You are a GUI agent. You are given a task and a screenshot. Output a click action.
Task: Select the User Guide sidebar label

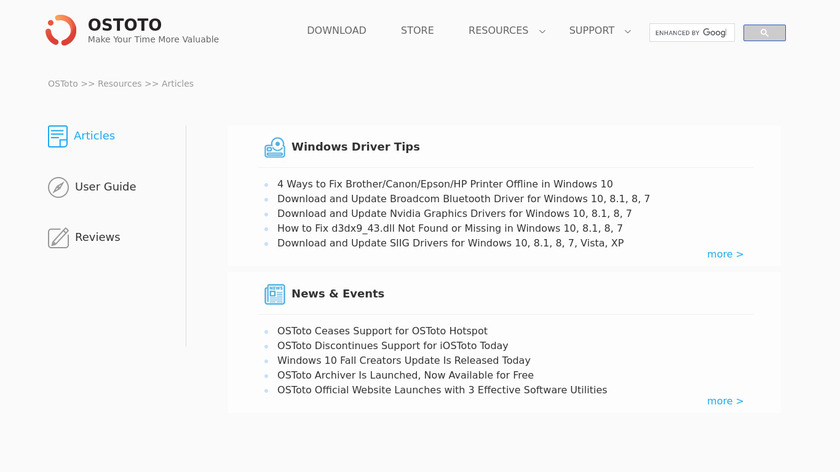click(106, 186)
